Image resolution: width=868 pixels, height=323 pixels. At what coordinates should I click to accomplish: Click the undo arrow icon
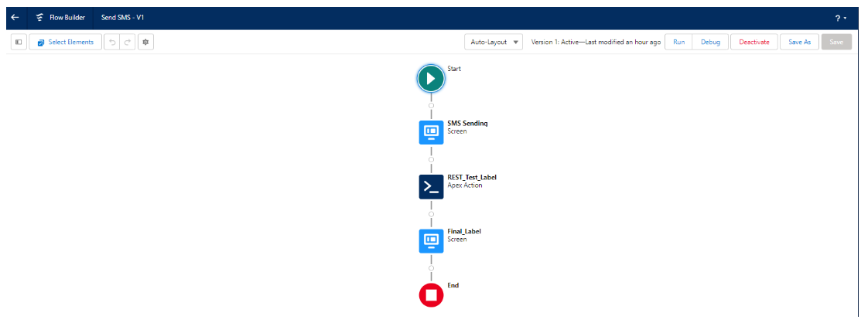[x=112, y=42]
